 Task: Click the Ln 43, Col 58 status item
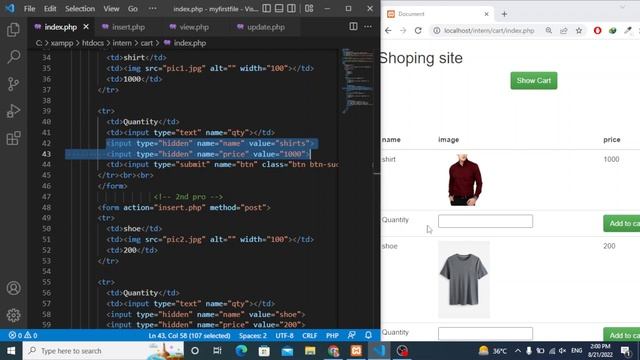(x=189, y=336)
